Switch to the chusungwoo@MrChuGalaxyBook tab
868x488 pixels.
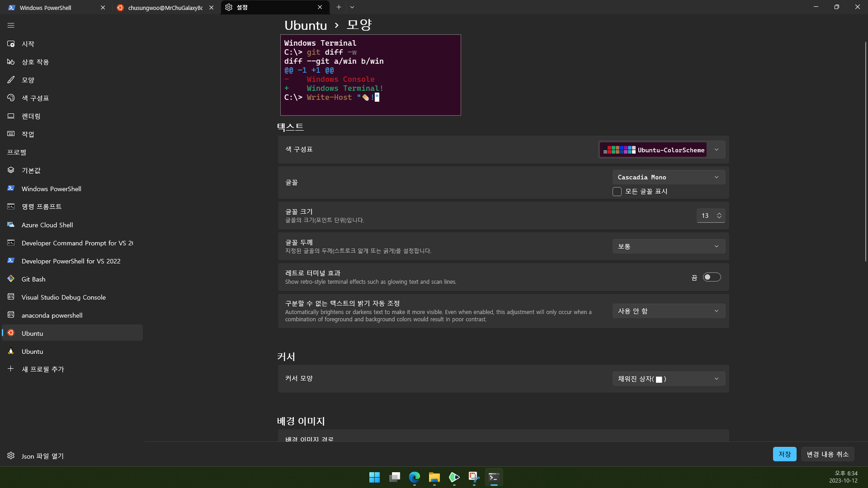coord(165,8)
